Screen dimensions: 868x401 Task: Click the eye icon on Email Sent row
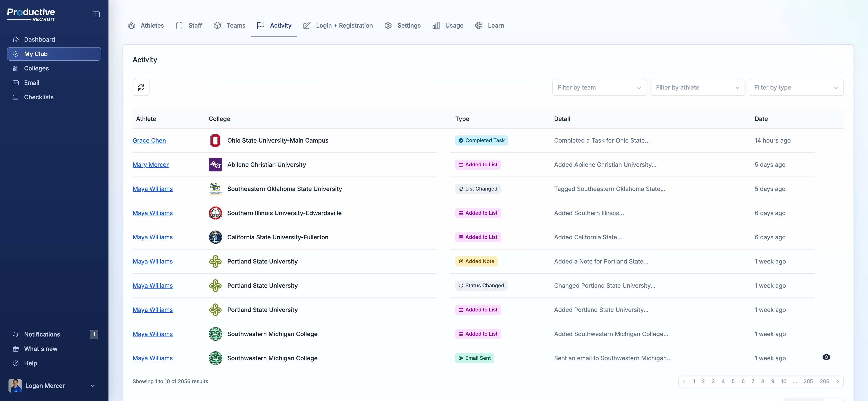point(826,357)
